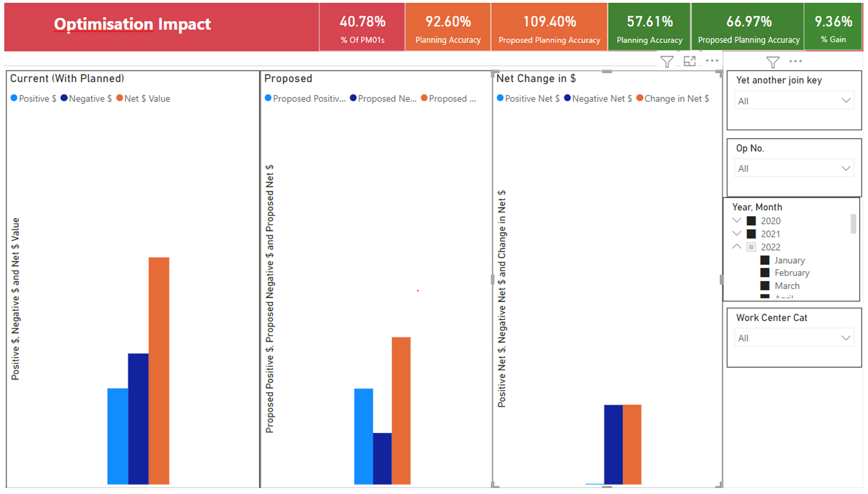Collapse the 2022 year node
Screen dimensions: 868x494
point(737,247)
